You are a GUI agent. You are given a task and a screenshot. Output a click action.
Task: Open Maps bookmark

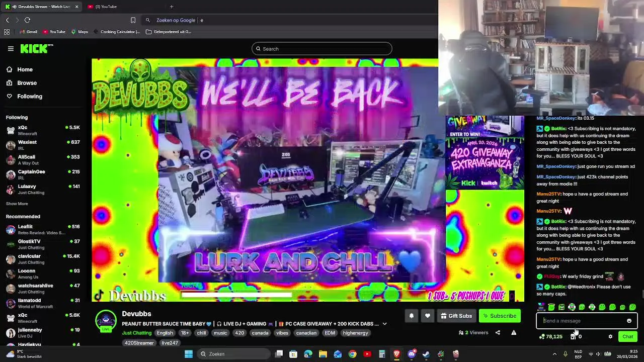point(79,32)
